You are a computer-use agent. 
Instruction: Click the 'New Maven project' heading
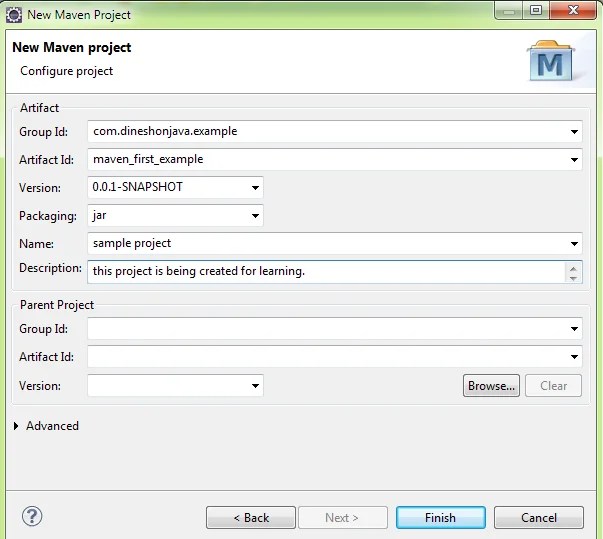click(72, 47)
